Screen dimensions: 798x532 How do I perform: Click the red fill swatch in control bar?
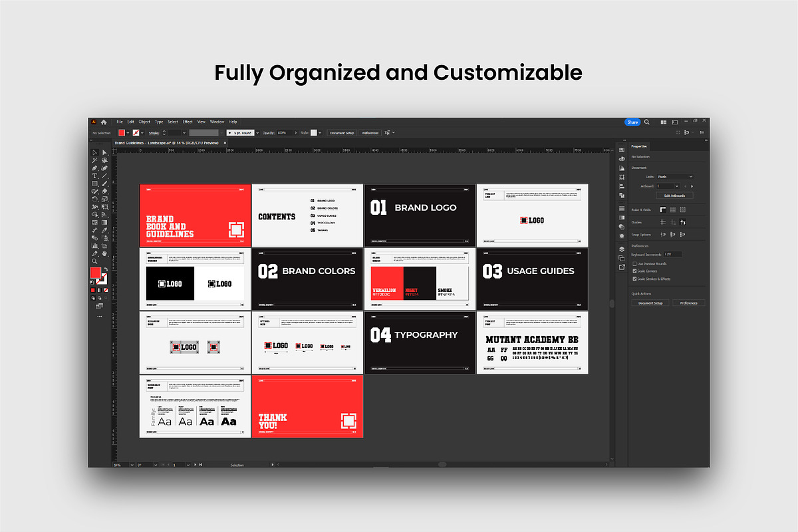(x=122, y=133)
